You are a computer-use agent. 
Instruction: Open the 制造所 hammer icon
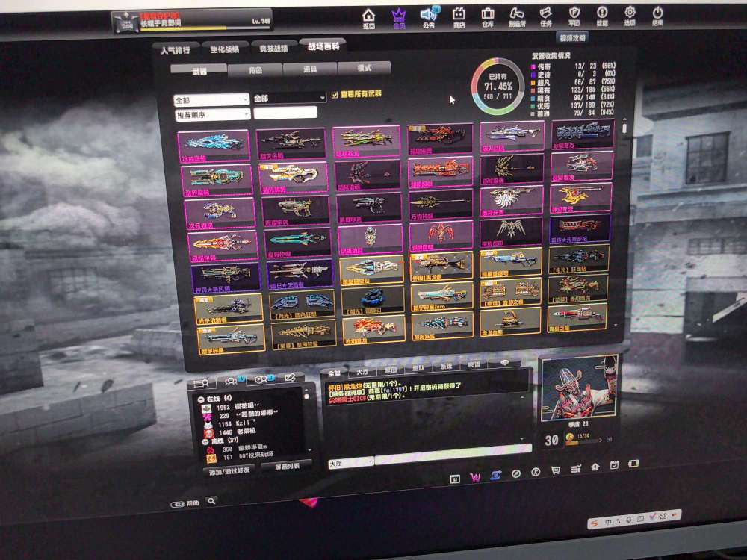516,17
